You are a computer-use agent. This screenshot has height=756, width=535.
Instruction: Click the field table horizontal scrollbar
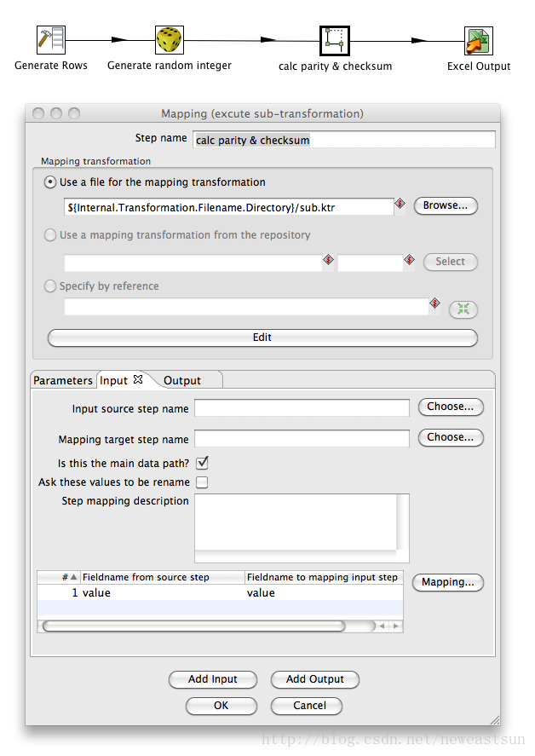(x=193, y=626)
